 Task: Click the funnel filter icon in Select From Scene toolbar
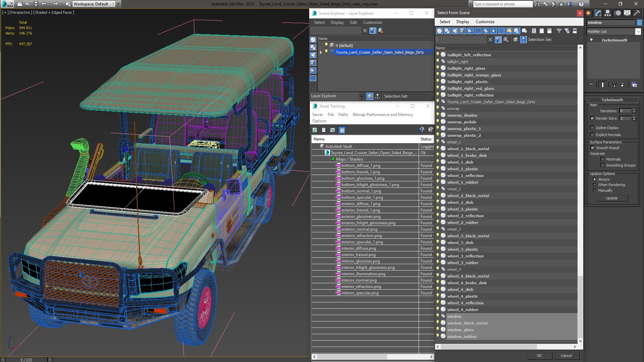(x=559, y=31)
